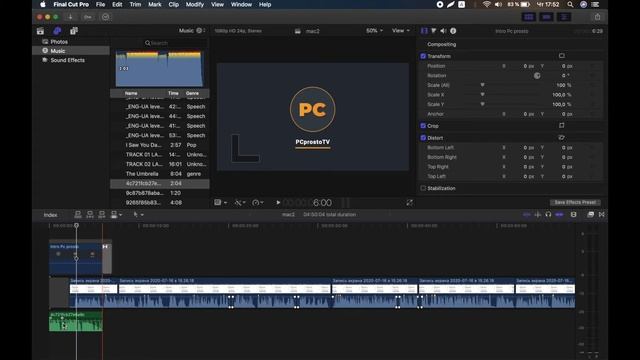Adjust the Scale Y slider handle

(482, 104)
